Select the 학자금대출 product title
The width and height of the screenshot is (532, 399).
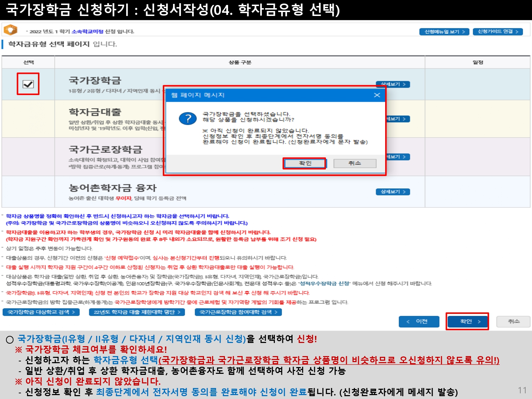(95, 112)
